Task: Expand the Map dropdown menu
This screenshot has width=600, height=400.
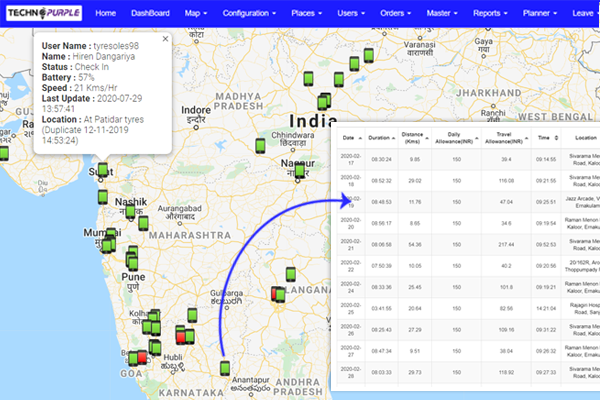Action: point(196,13)
